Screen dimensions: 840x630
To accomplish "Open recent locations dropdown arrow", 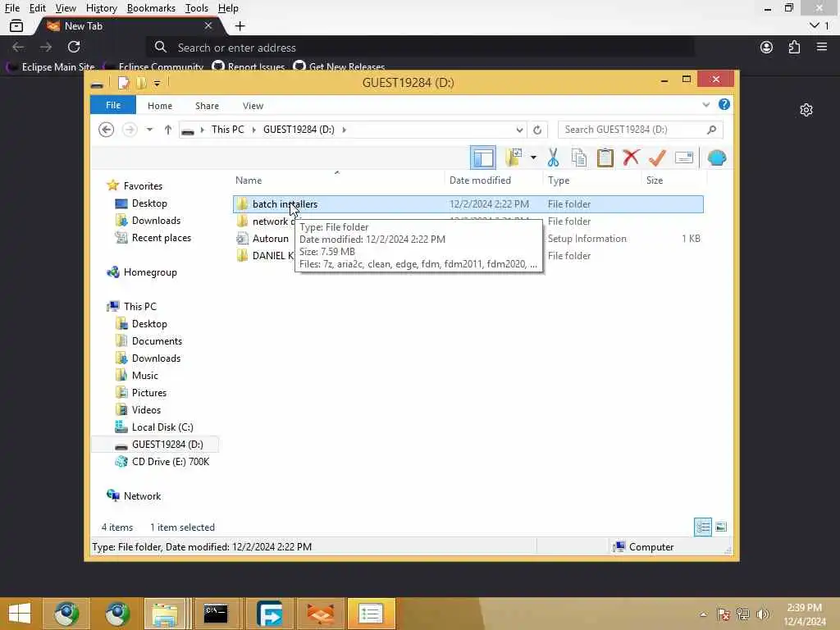I will pos(149,130).
